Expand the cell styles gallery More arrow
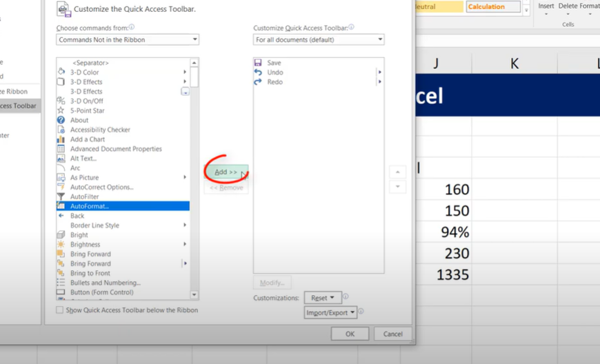Viewport: 600px width, 364px height. [526, 11]
